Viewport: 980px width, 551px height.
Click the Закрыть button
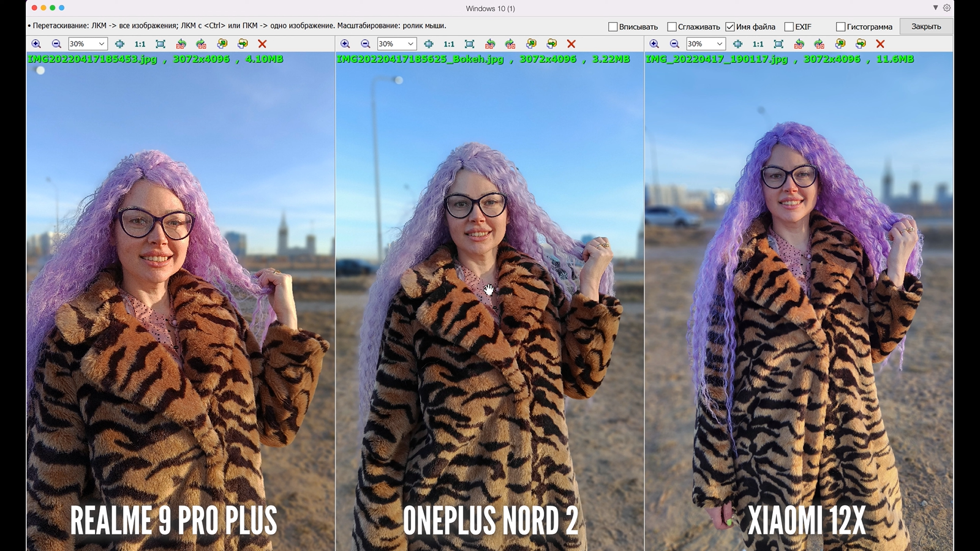coord(926,26)
